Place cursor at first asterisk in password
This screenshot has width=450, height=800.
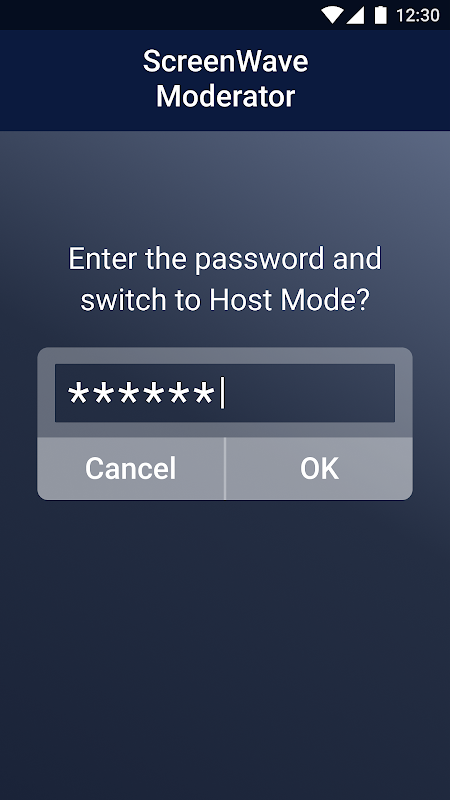pos(78,393)
